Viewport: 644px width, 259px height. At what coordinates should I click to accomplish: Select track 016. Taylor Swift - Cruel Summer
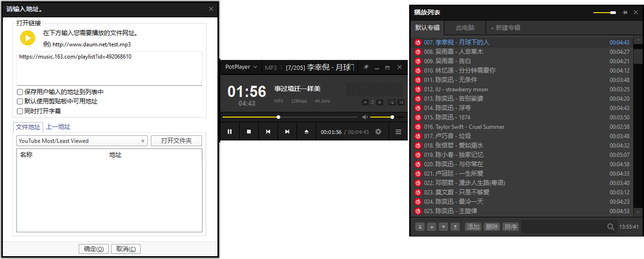[522, 126]
